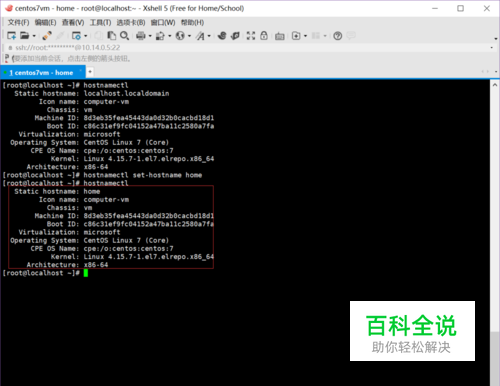Expand the toolbar options arrow at far right

(496, 39)
